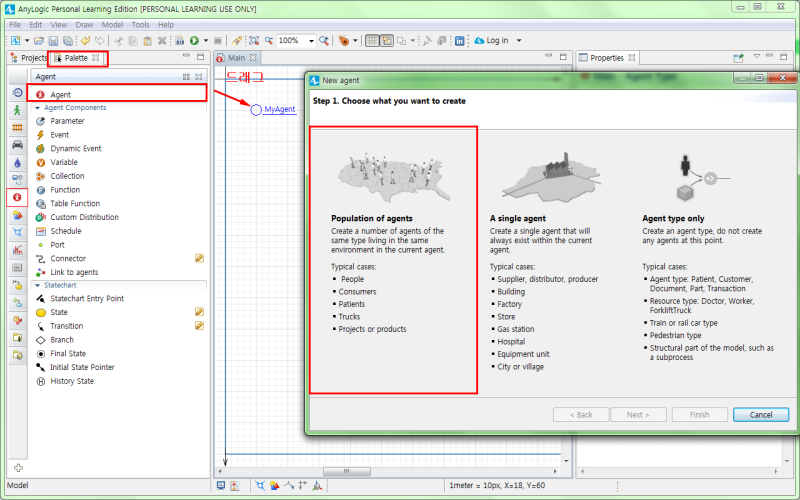Click the Connector edit pencil icon
This screenshot has width=800, height=500.
click(199, 258)
